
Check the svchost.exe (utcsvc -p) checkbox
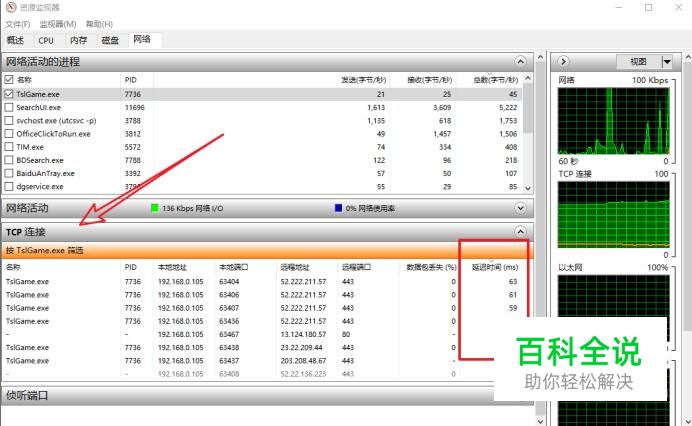(x=8, y=121)
